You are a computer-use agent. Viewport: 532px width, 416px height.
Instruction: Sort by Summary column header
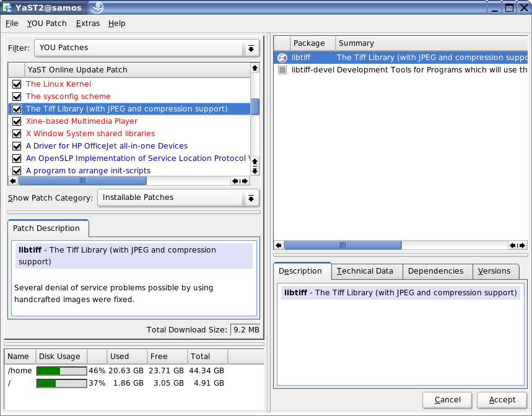click(x=432, y=43)
